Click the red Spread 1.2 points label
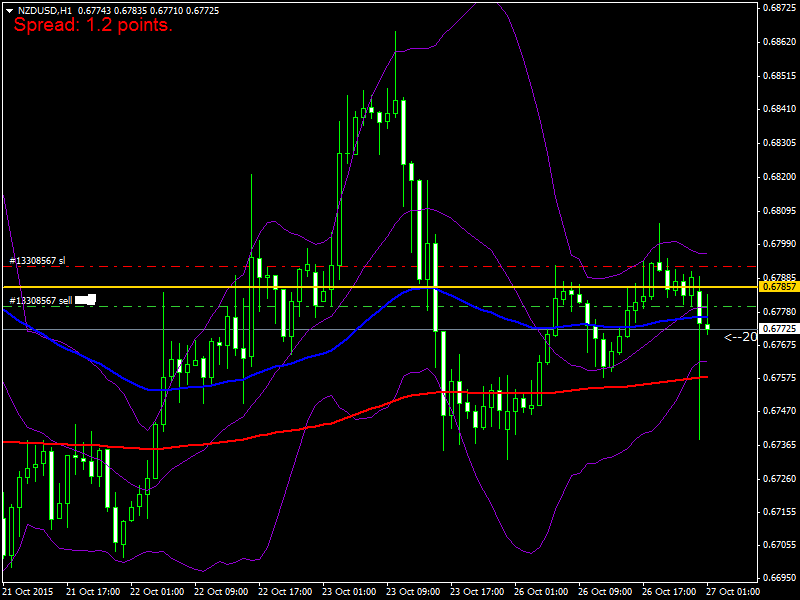The width and height of the screenshot is (800, 600). [x=92, y=25]
